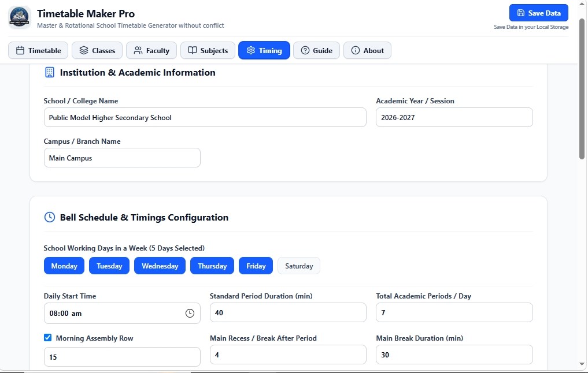Open the Timetable tab
The image size is (588, 373).
[38, 51]
